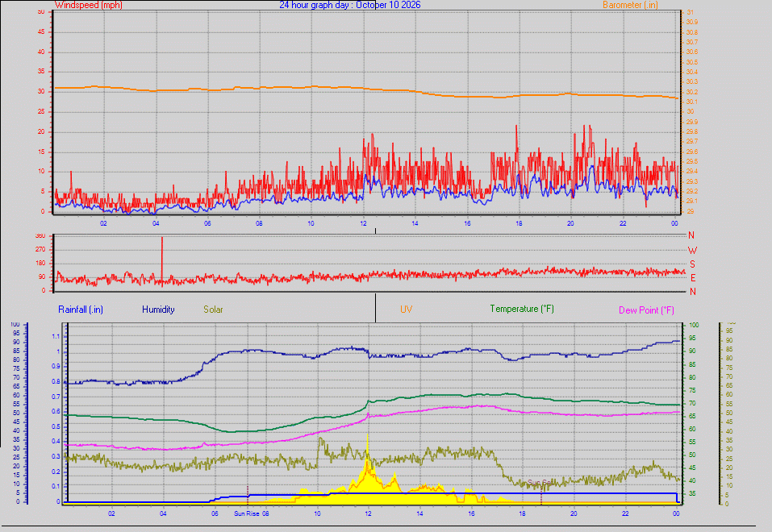Click the 'Dew Point (°F)' legend label
772x532 pixels.
(x=646, y=310)
